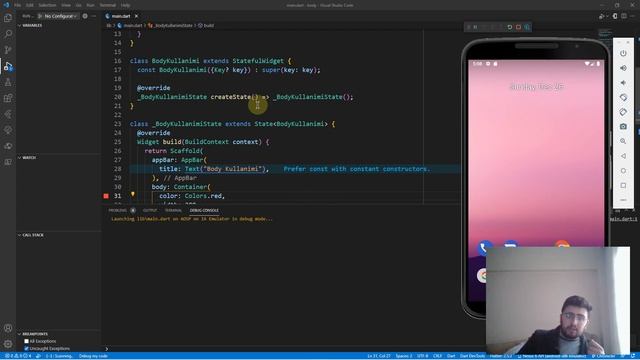Open the Edit menu
The width and height of the screenshot is (640, 360).
[x=30, y=5]
